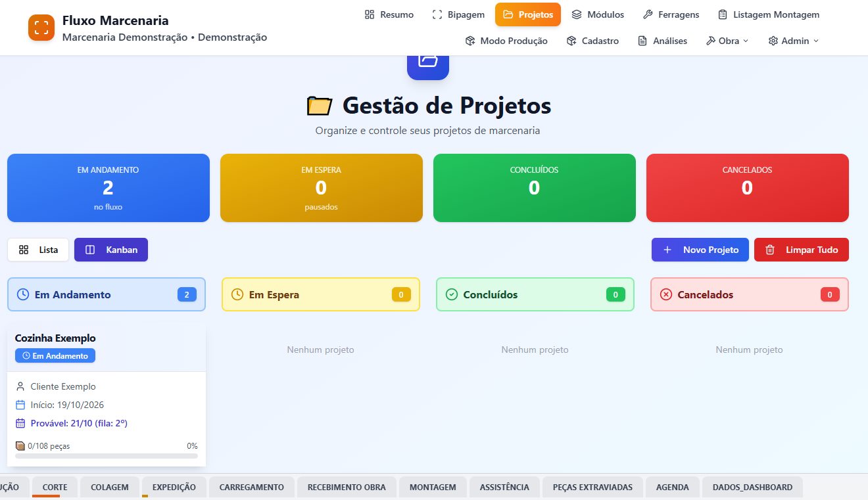Image resolution: width=868 pixels, height=500 pixels.
Task: Select the RECEBIMENTO OBRA tab
Action: (347, 487)
